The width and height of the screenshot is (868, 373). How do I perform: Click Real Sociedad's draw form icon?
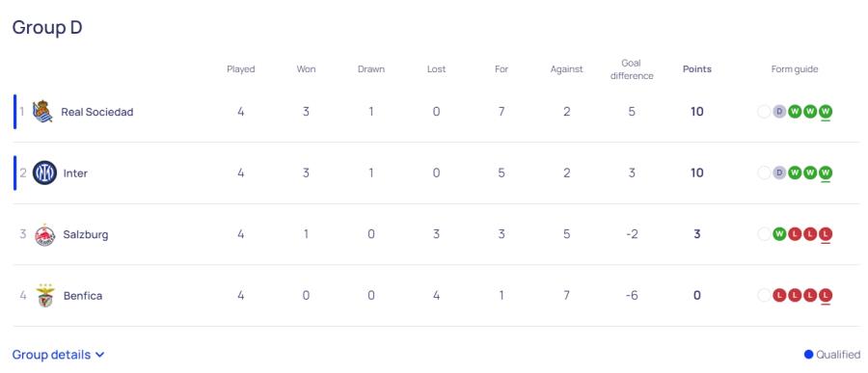(x=779, y=112)
